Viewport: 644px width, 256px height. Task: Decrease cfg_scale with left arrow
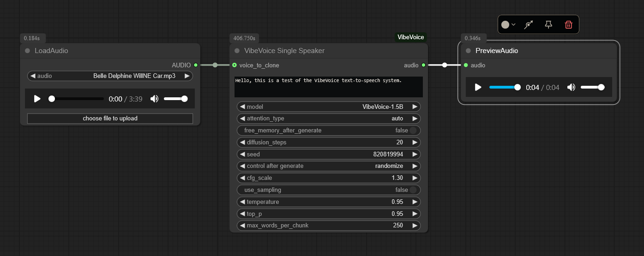pos(242,178)
